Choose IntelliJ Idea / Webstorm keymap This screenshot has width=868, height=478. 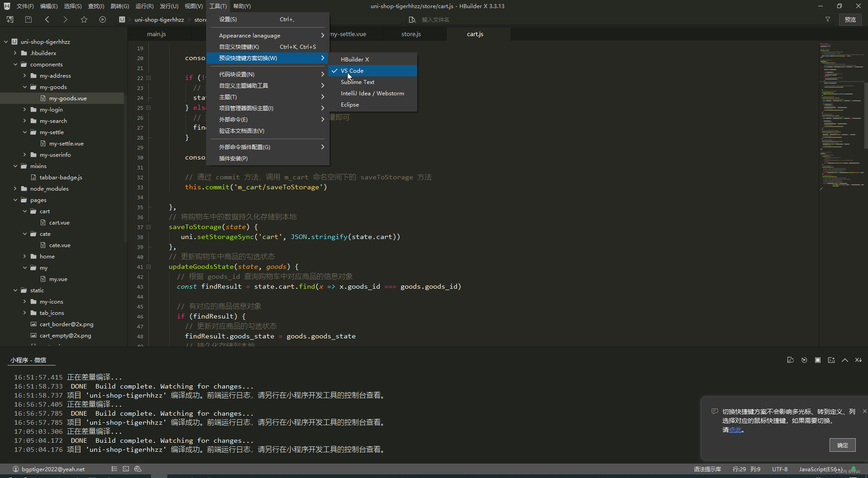pyautogui.click(x=373, y=93)
